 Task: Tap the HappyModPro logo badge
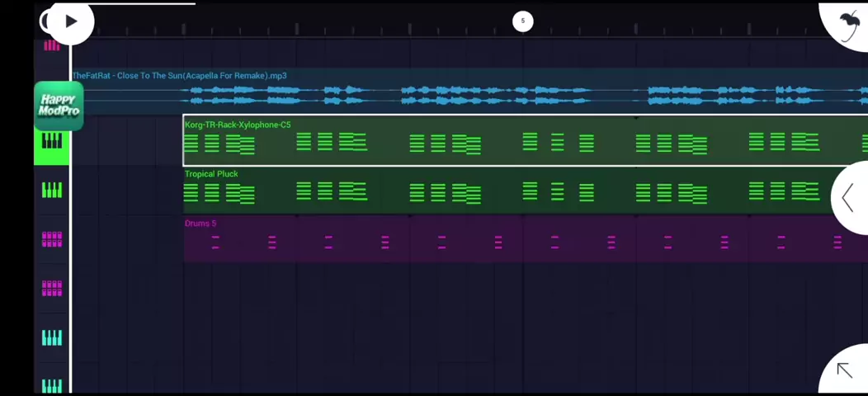click(x=59, y=106)
